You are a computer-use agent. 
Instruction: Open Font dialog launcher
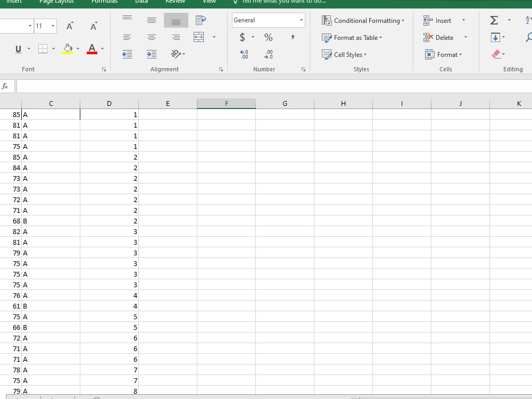(x=104, y=70)
